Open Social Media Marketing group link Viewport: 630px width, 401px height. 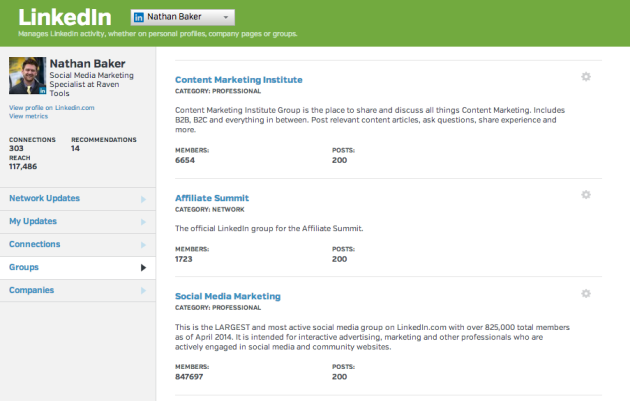[x=227, y=296]
